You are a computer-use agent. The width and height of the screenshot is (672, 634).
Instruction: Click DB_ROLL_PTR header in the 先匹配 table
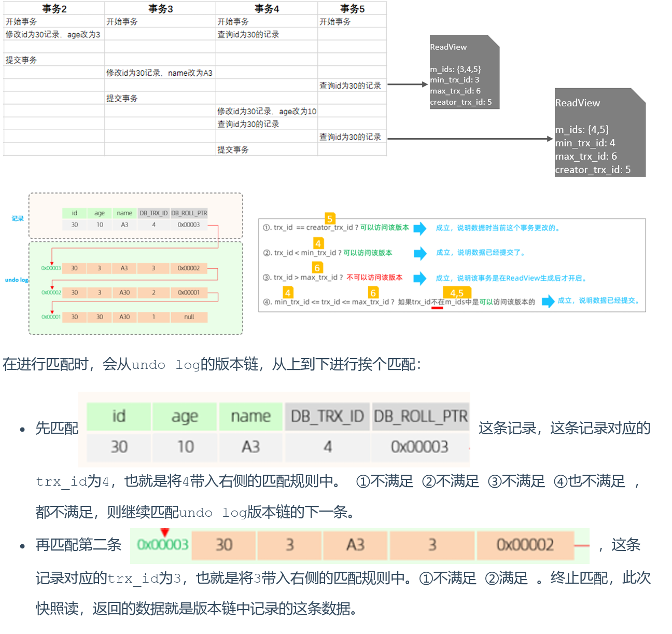(x=421, y=416)
